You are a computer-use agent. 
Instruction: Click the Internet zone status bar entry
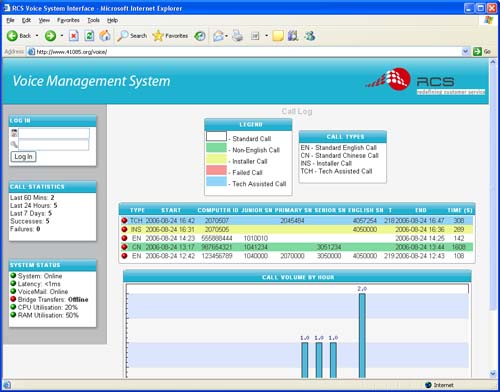tap(440, 385)
